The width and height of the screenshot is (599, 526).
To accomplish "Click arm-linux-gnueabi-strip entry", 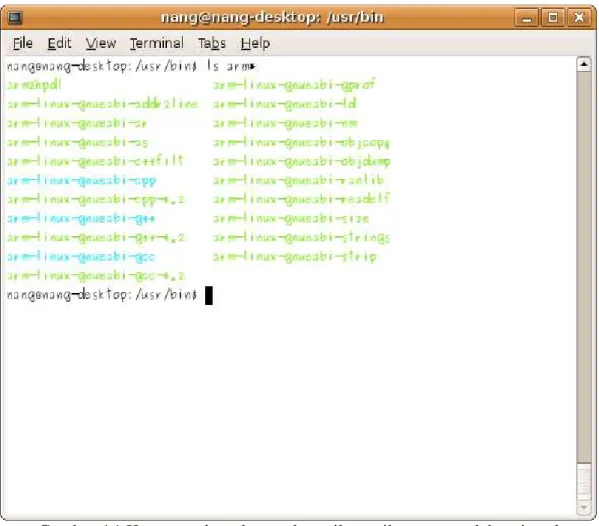I will pyautogui.click(x=295, y=257).
